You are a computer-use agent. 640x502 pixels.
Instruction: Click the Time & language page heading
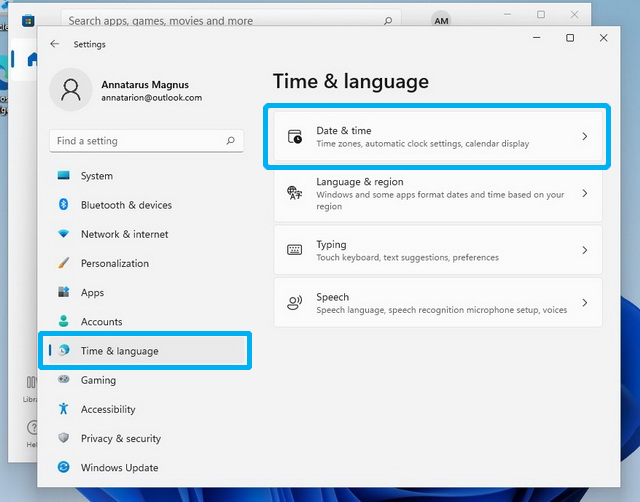click(351, 81)
